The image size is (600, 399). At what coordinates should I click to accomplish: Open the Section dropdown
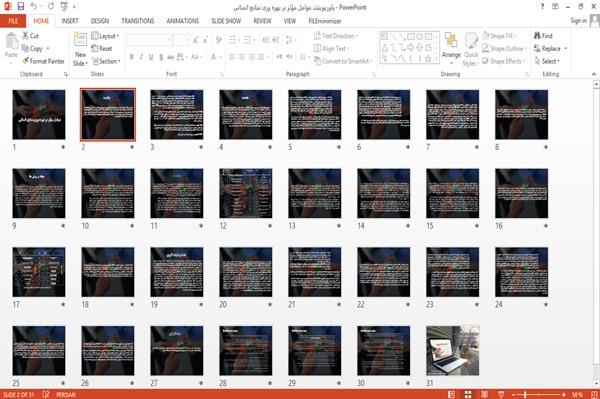pyautogui.click(x=106, y=61)
